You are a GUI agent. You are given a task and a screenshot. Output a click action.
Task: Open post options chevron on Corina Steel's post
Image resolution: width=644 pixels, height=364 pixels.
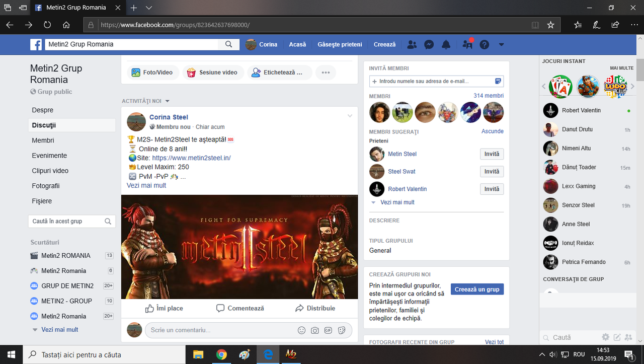tap(350, 116)
